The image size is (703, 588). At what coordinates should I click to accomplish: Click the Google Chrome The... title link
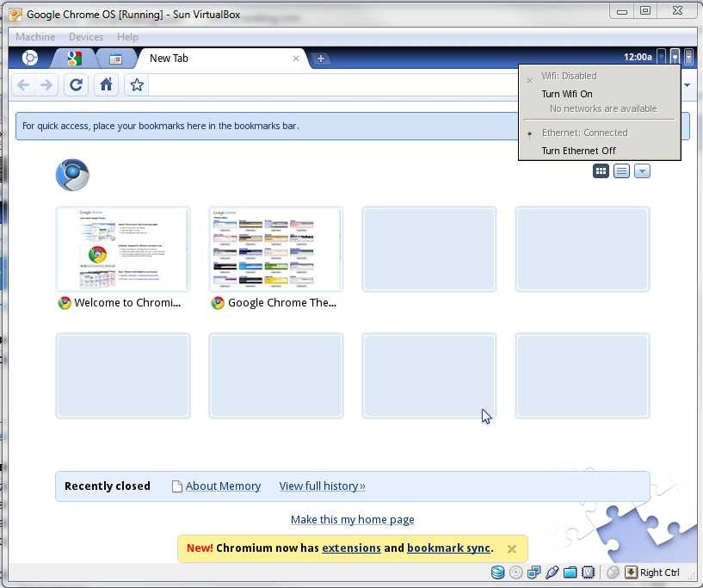[x=282, y=303]
